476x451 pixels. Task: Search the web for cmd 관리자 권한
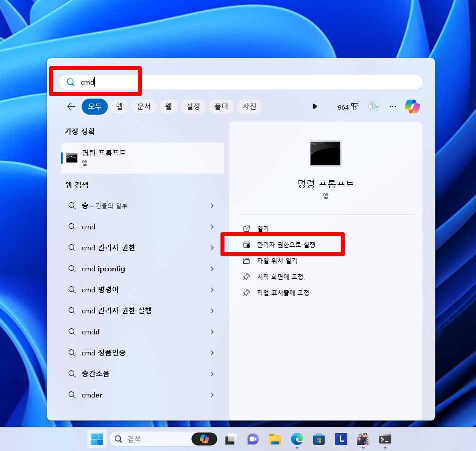108,248
